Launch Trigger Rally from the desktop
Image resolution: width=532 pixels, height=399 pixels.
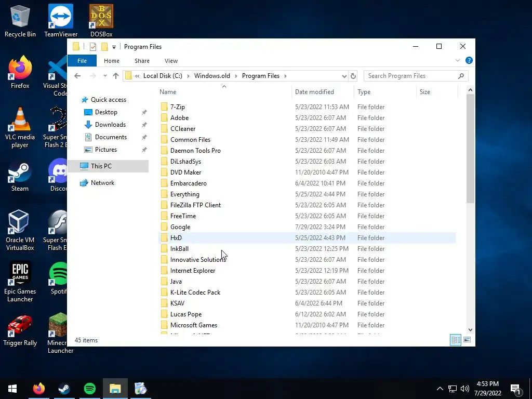[x=20, y=329]
